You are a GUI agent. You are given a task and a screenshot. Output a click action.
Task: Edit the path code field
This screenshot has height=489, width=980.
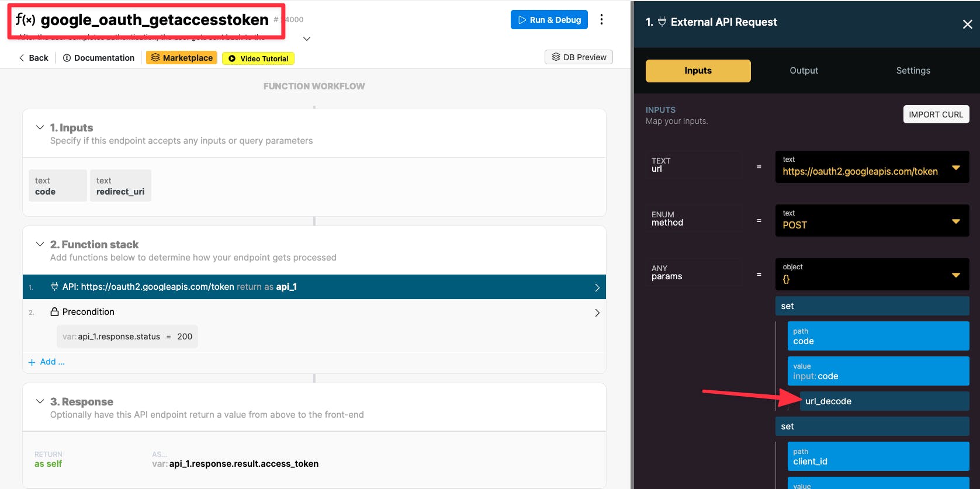(878, 336)
